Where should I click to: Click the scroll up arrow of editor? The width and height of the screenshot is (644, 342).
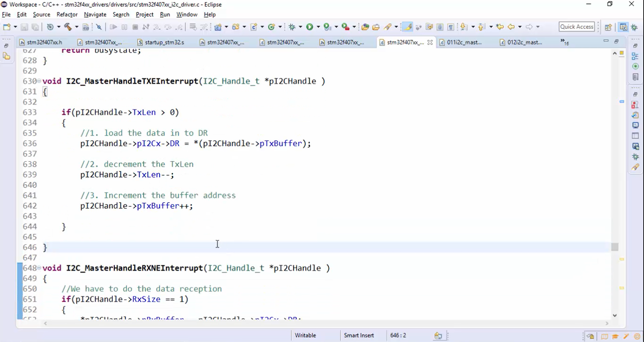pos(615,53)
